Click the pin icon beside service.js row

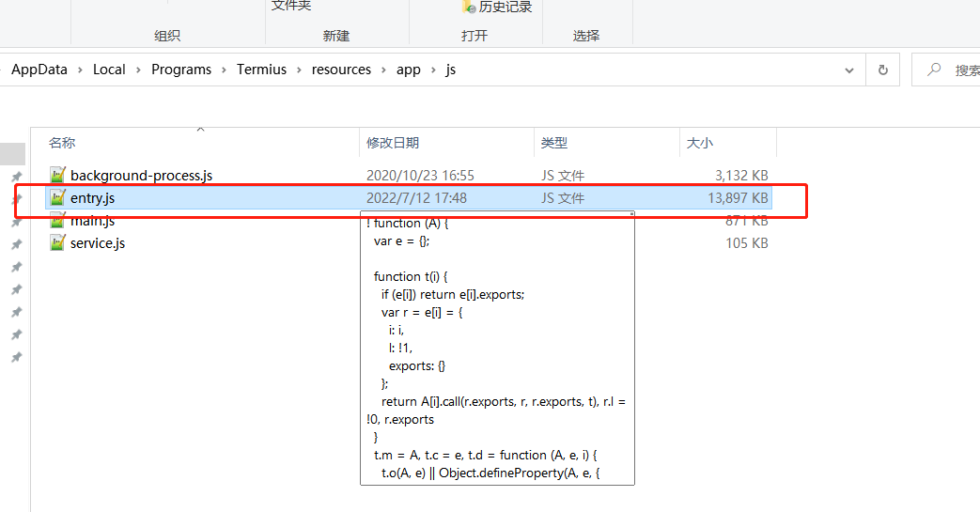click(x=17, y=244)
